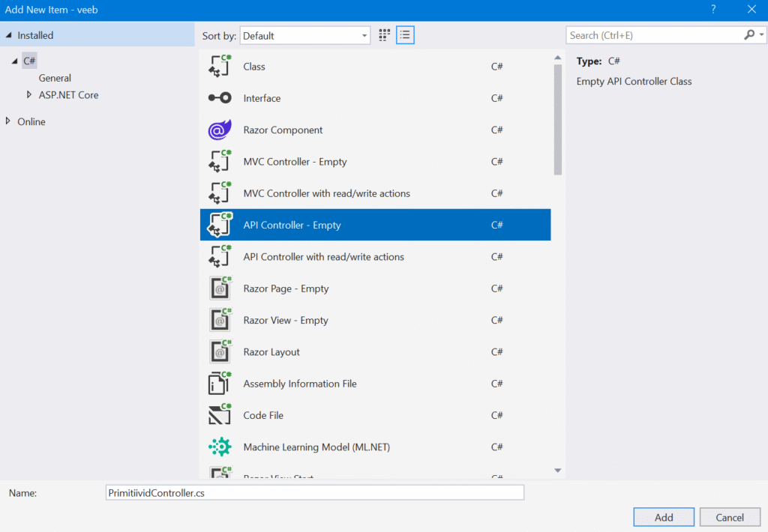
Task: Switch to small icons grid view
Action: tap(385, 35)
